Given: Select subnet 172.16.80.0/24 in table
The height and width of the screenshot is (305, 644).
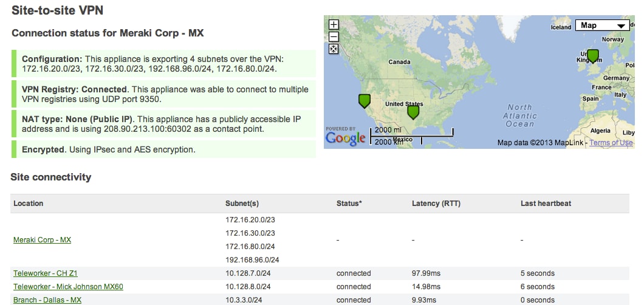Looking at the screenshot, I should coord(250,246).
